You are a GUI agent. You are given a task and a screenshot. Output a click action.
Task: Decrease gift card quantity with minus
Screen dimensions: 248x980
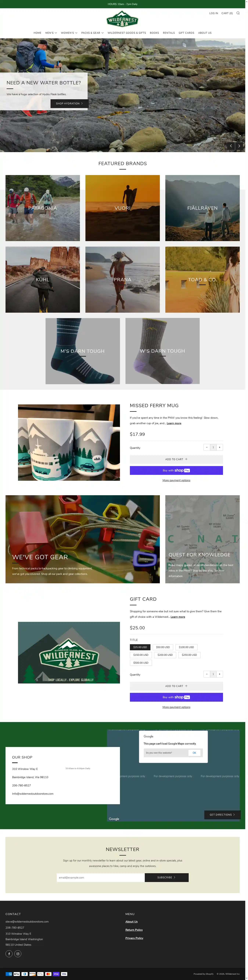pos(206,674)
